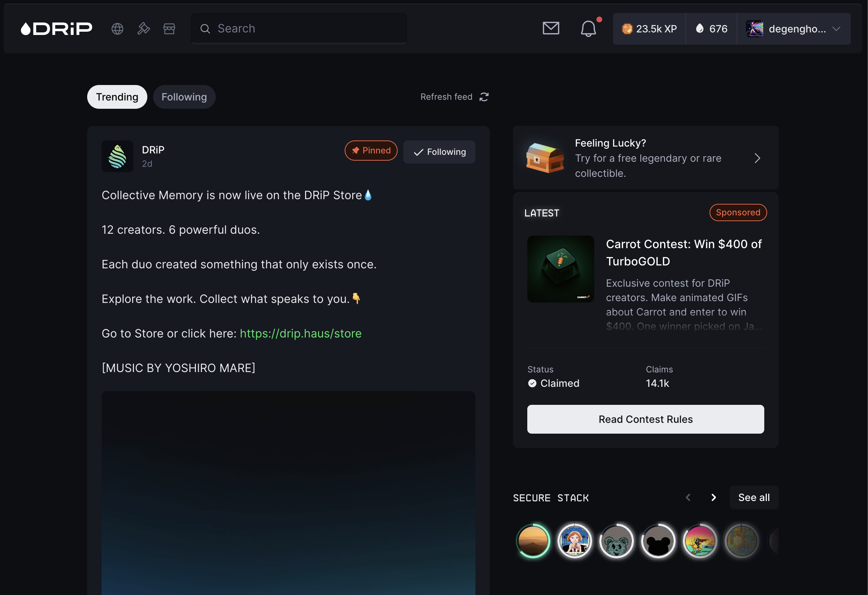Open the store shop icon in the header

coord(169,29)
